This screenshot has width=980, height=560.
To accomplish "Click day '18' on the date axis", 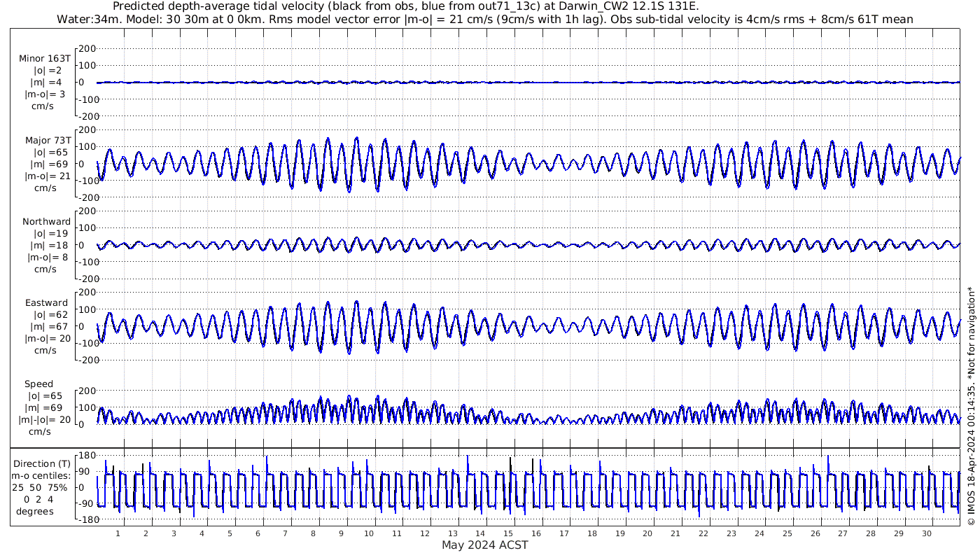I will [592, 533].
